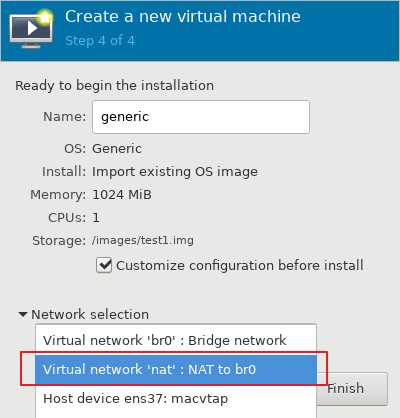Click the 'Customize configuration before install' label

point(240,265)
